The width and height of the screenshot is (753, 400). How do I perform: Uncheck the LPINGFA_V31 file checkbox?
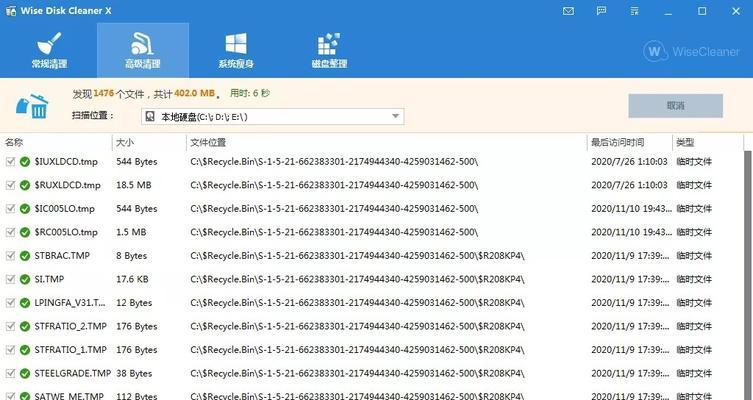coord(11,303)
